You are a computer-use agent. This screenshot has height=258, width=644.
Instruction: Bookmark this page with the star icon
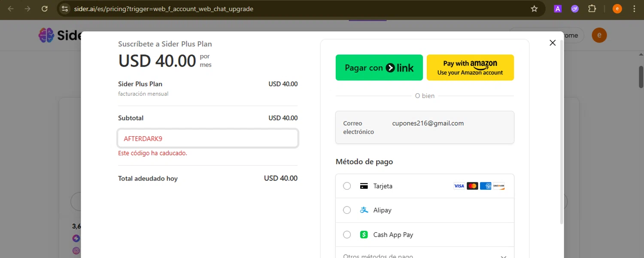pyautogui.click(x=534, y=9)
